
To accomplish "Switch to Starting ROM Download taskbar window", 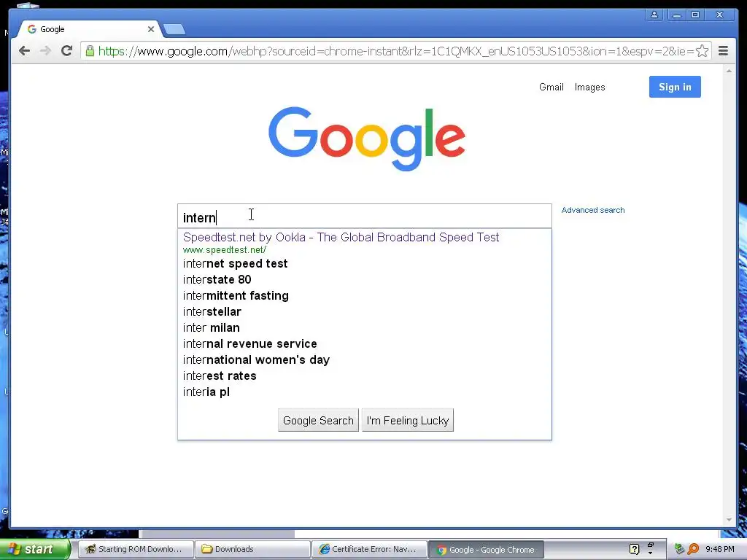I will 135,549.
